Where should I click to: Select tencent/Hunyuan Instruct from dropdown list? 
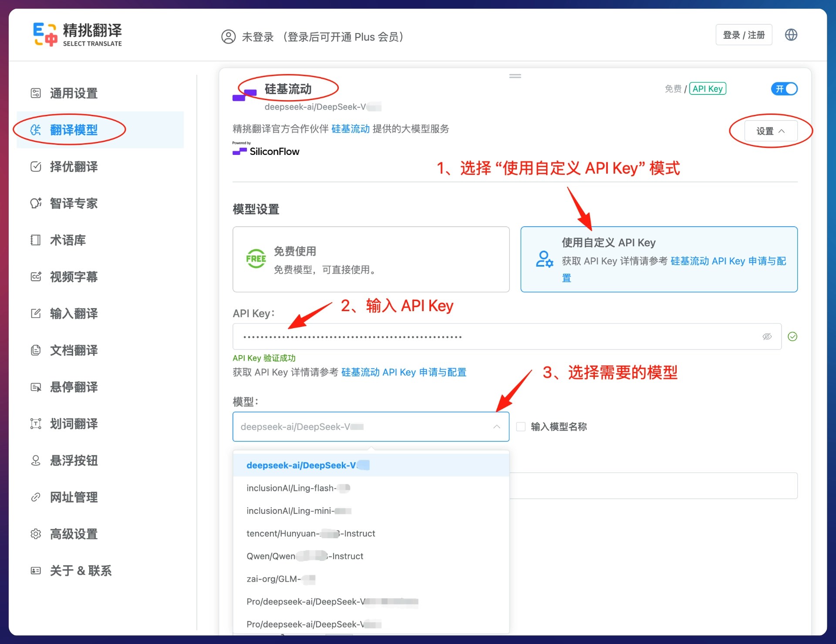pyautogui.click(x=310, y=533)
